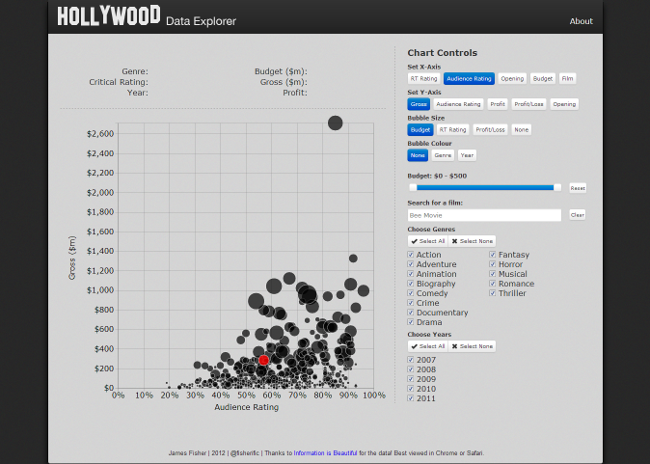Click the blue budget range bar

[x=485, y=187]
